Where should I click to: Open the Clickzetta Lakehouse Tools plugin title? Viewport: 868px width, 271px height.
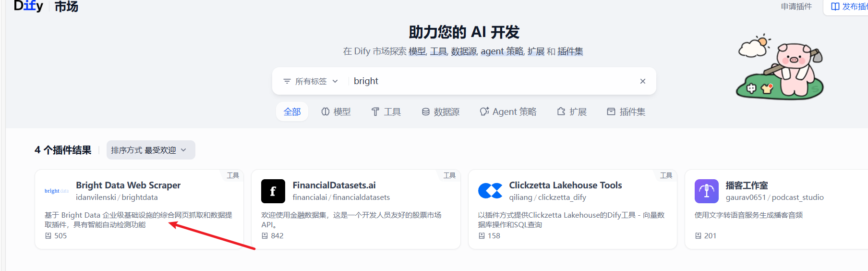(566, 185)
